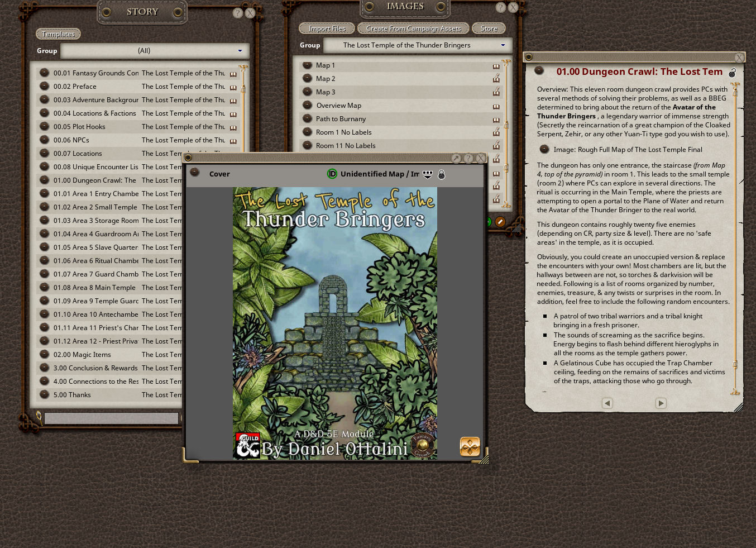Click the Cover image toolbar dropdown icon
756x548 pixels.
[428, 175]
